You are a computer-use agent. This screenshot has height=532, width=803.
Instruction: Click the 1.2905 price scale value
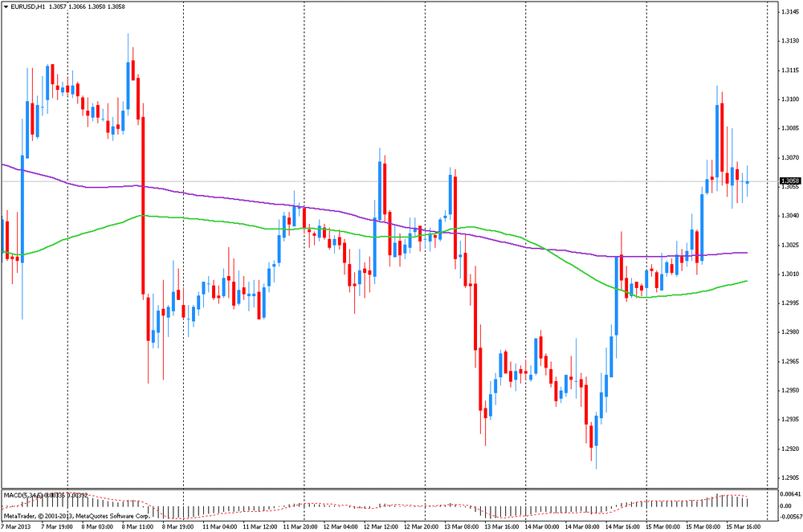tap(791, 477)
